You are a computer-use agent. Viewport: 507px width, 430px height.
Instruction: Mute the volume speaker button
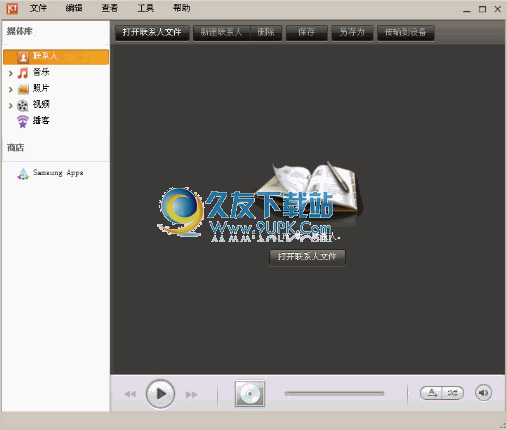(x=483, y=393)
